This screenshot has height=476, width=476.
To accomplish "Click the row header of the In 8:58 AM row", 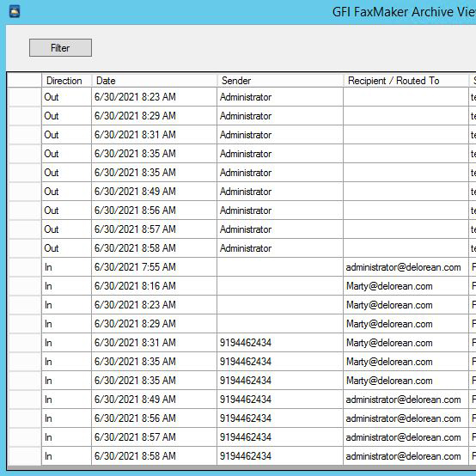I will click(24, 456).
